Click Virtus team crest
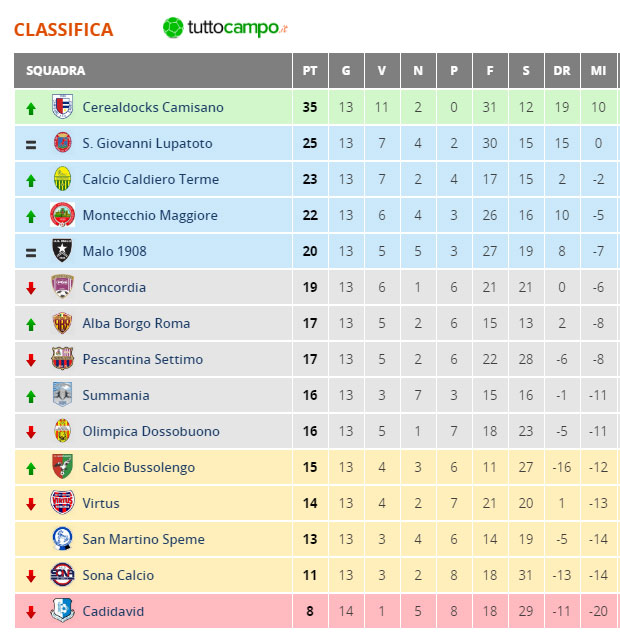Viewport: 620px width, 641px height. click(62, 502)
